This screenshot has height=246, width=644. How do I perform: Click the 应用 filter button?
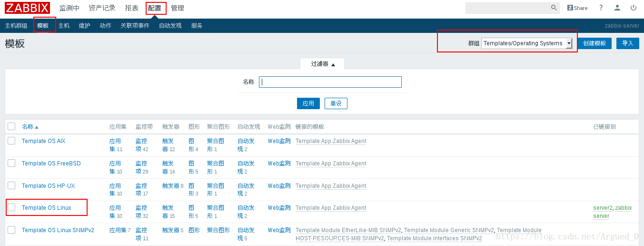coord(308,103)
